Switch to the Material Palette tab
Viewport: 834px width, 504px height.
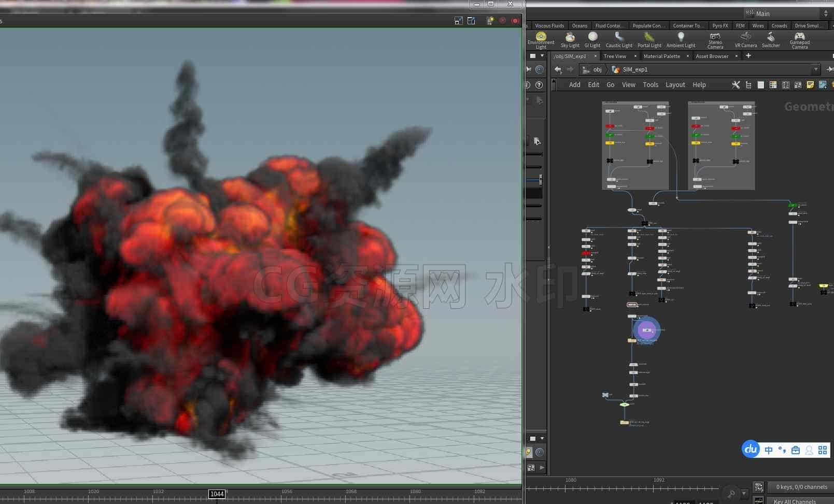[x=661, y=56]
